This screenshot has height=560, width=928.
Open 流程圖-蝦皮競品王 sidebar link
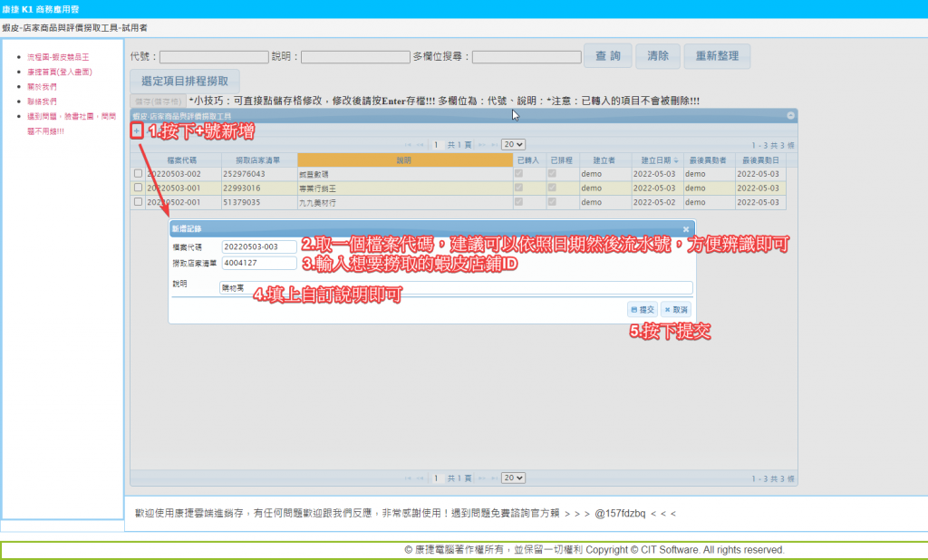[57, 57]
